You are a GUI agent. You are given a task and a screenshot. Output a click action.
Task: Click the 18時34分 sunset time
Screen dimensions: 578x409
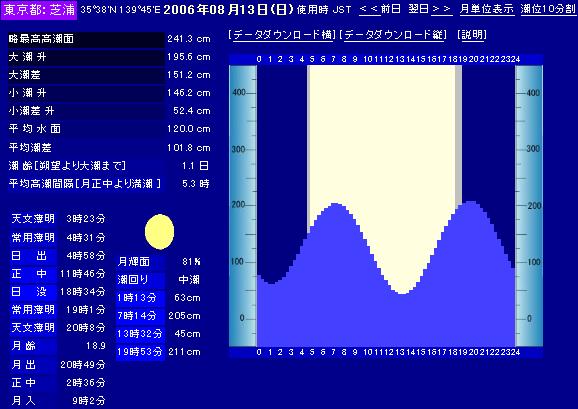click(x=83, y=292)
